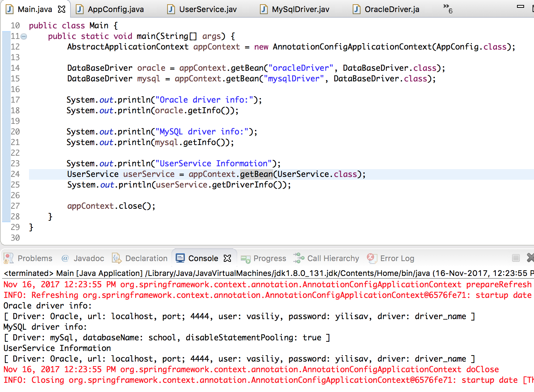
Task: Click the Error Log icon
Action: click(371, 258)
